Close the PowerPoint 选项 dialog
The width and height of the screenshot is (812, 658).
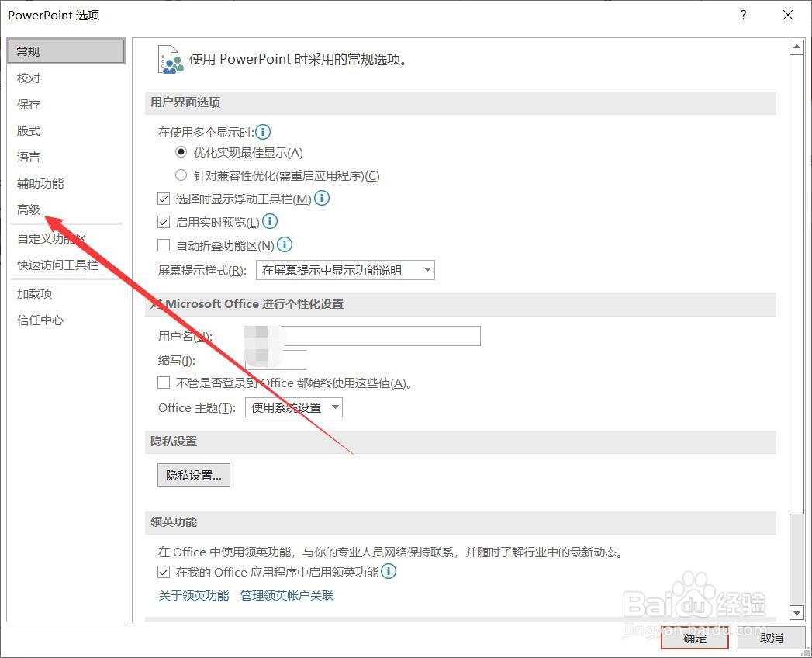(x=788, y=15)
